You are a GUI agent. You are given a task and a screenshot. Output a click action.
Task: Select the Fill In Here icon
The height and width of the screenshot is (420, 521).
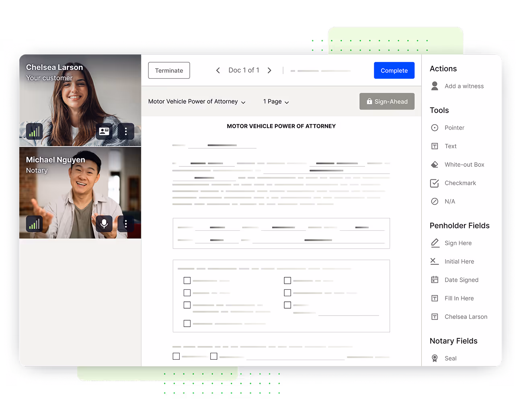coord(435,298)
